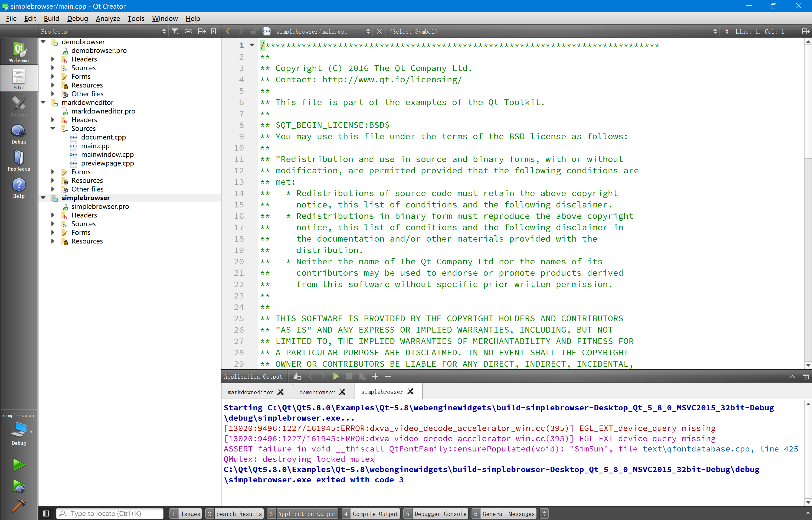Select document.cpp in the tree
Screen dimensions: 812x520
tap(103, 137)
